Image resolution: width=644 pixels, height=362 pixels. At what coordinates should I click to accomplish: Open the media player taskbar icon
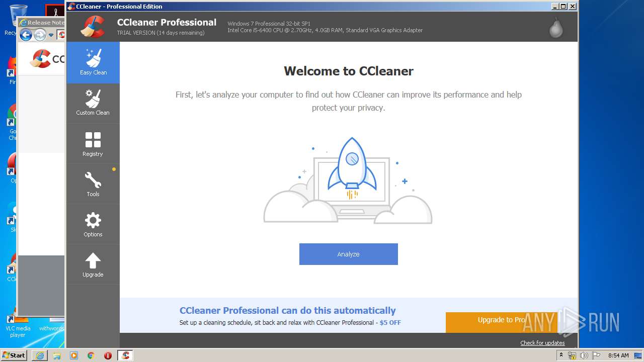(x=74, y=355)
